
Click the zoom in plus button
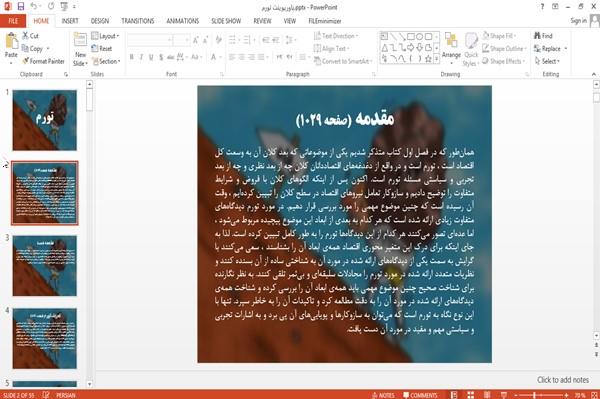(x=566, y=395)
